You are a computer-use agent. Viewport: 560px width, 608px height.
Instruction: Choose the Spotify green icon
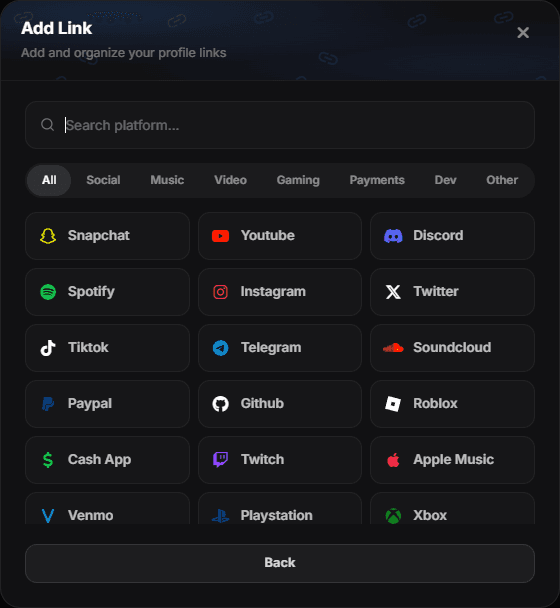tap(48, 292)
